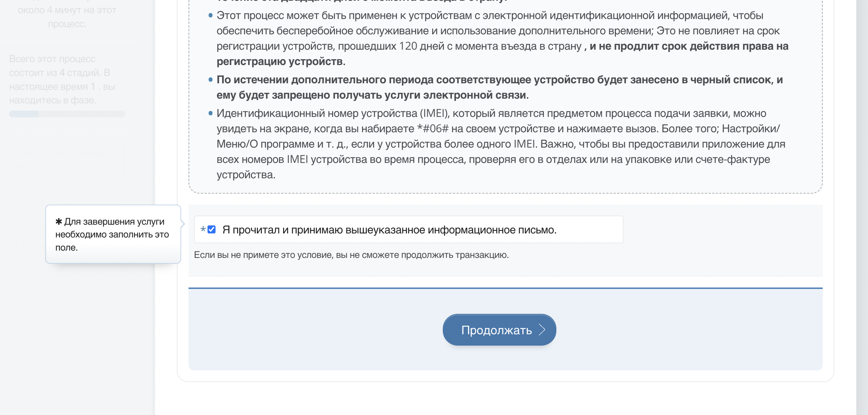The width and height of the screenshot is (868, 415).
Task: Click the chevron arrow inside Продолжать
Action: (x=542, y=330)
